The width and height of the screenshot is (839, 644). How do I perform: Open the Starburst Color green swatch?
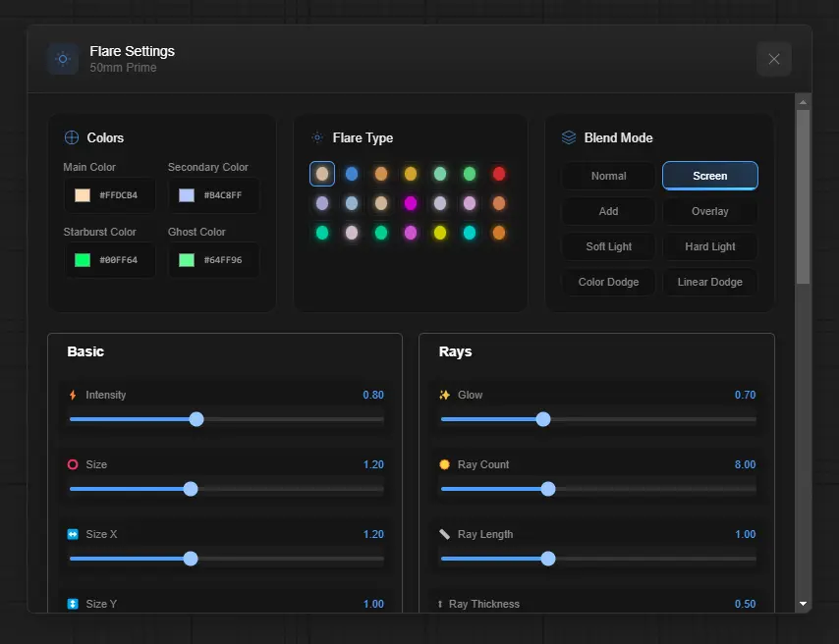(83, 260)
